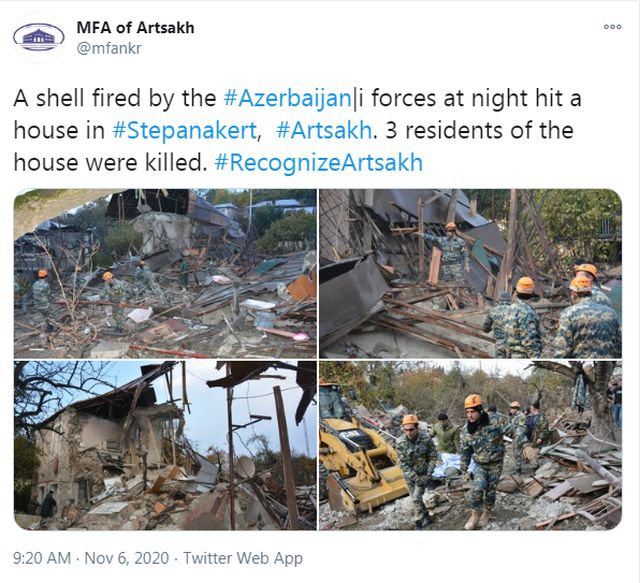Open the #RecognizeArtsakh hashtag

318,162
